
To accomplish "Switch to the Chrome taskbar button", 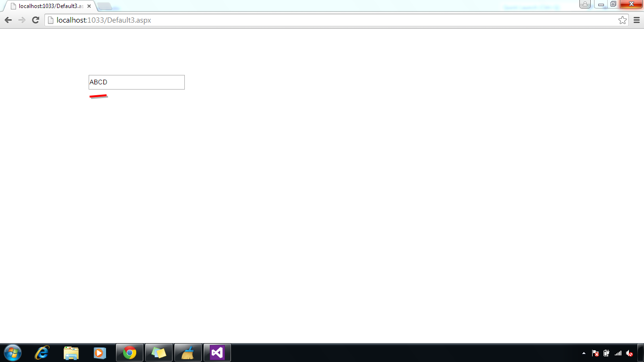I will 130,353.
